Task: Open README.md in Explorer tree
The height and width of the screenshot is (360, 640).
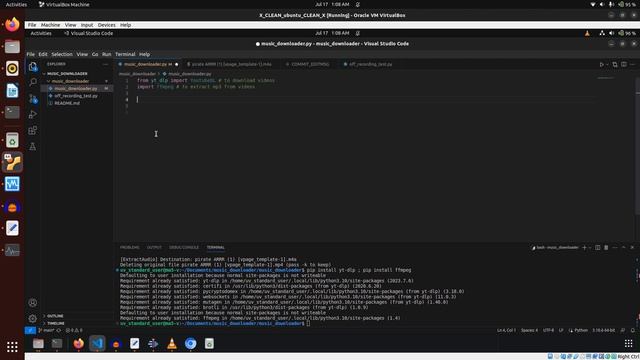Action: (67, 103)
